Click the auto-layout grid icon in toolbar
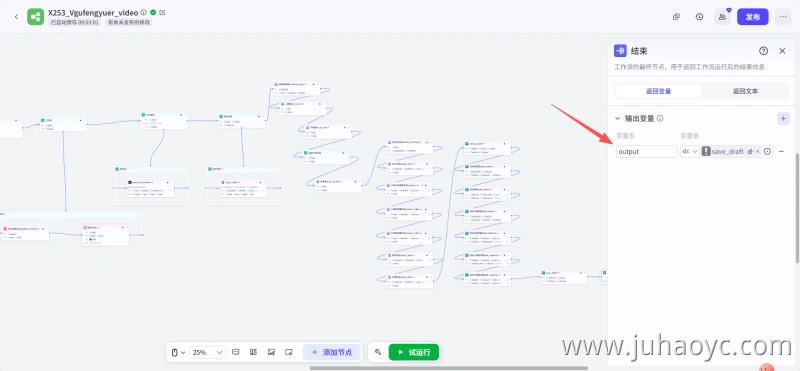800x371 pixels. [x=253, y=352]
